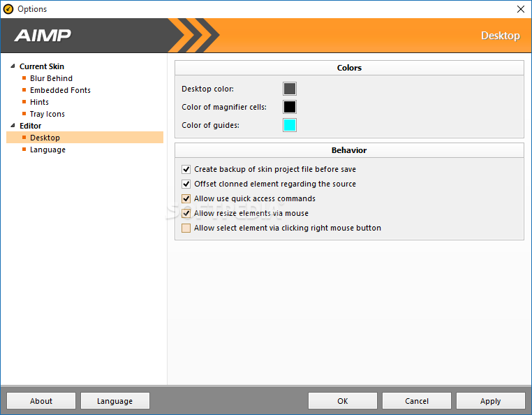Toggle Offset clonned element regarding the source
Image resolution: width=532 pixels, height=415 pixels.
tap(186, 184)
